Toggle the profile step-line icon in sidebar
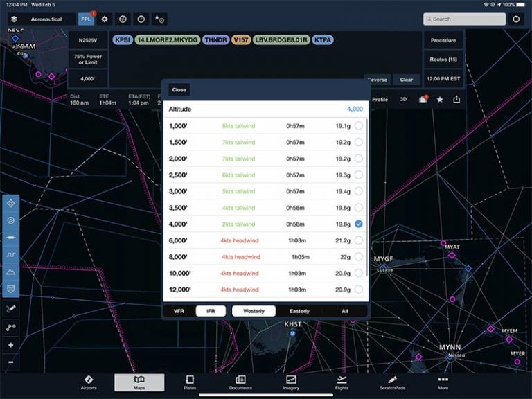The height and width of the screenshot is (399, 532). [x=11, y=254]
